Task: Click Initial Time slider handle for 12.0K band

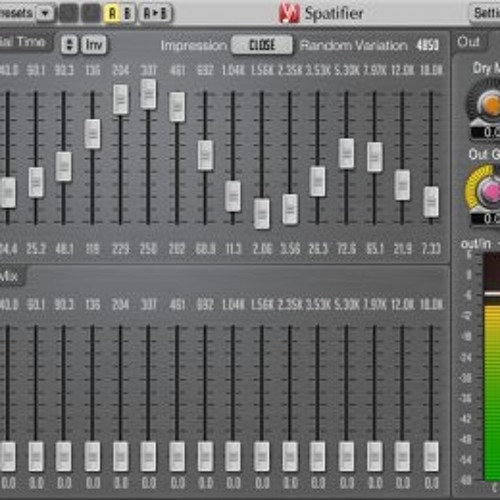Action: (402, 185)
